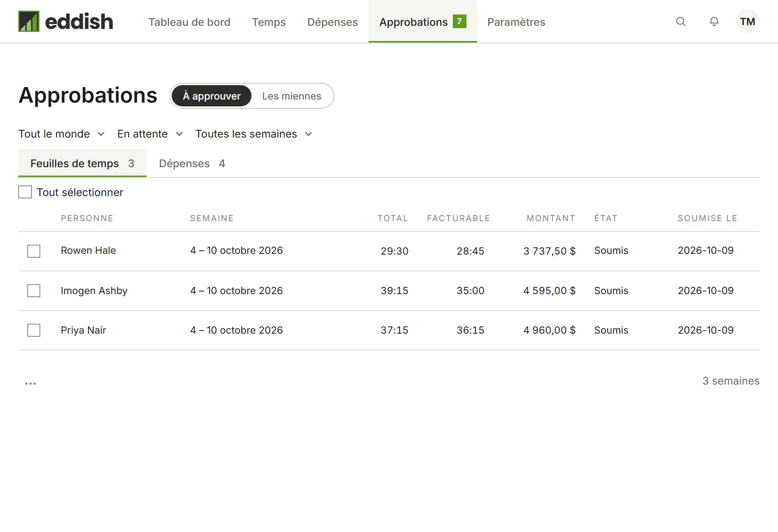Click the green 7 badge on Approbations
778x532 pixels.
[x=459, y=21]
